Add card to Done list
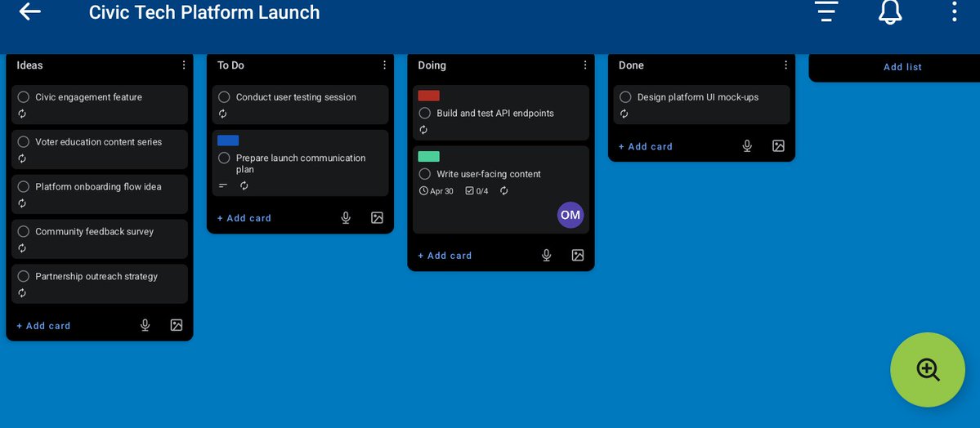Image resolution: width=980 pixels, height=428 pixels. point(645,146)
